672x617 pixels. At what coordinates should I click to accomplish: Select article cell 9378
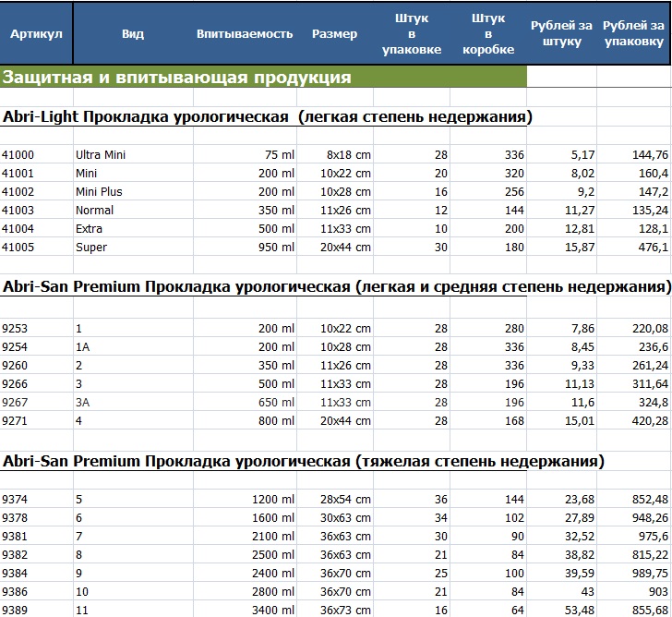pyautogui.click(x=36, y=517)
